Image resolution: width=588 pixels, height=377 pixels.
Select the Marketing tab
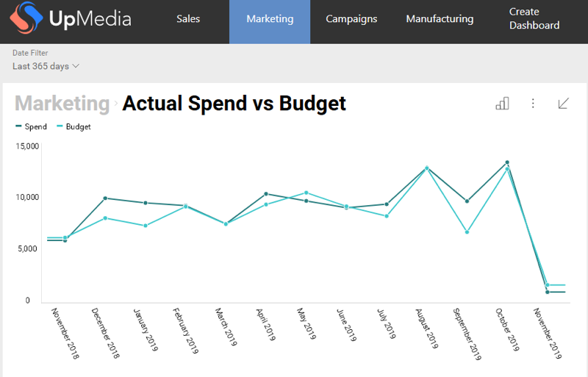[x=270, y=19]
